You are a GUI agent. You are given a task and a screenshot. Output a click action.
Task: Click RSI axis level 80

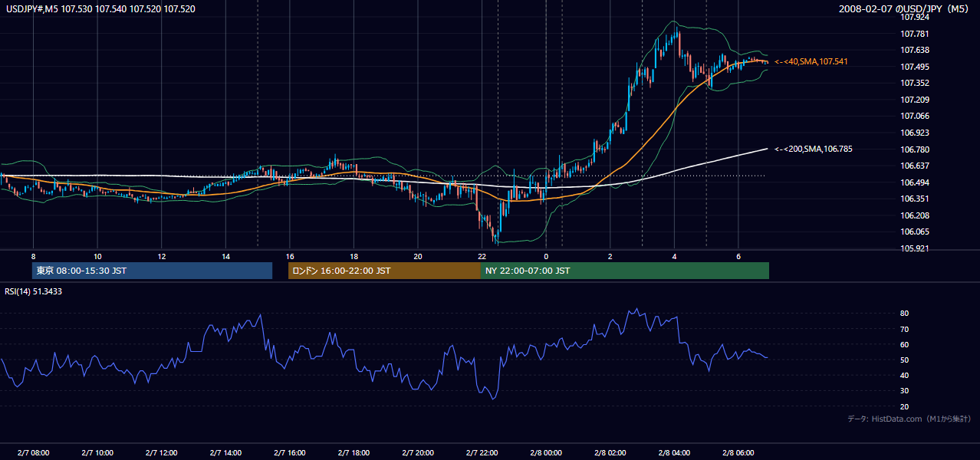point(904,314)
